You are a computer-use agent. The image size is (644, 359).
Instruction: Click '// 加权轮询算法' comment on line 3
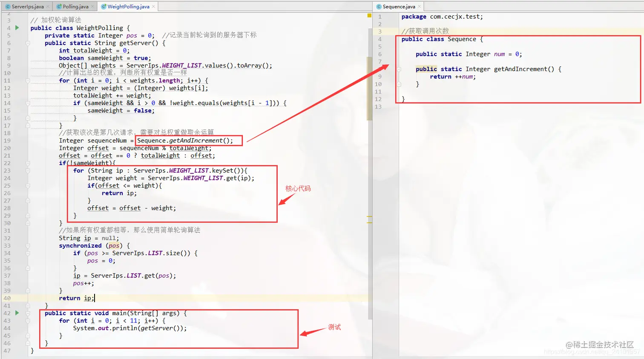56,20
